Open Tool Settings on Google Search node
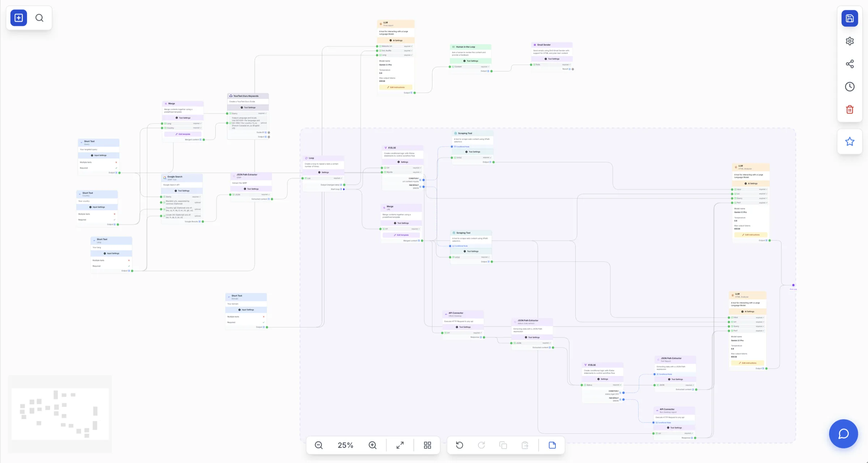This screenshot has height=463, width=868. coord(182,191)
